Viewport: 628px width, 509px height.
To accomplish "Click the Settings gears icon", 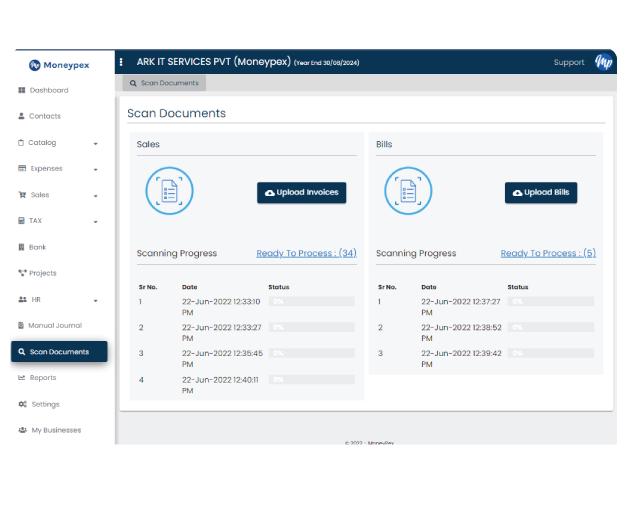I will [x=22, y=404].
